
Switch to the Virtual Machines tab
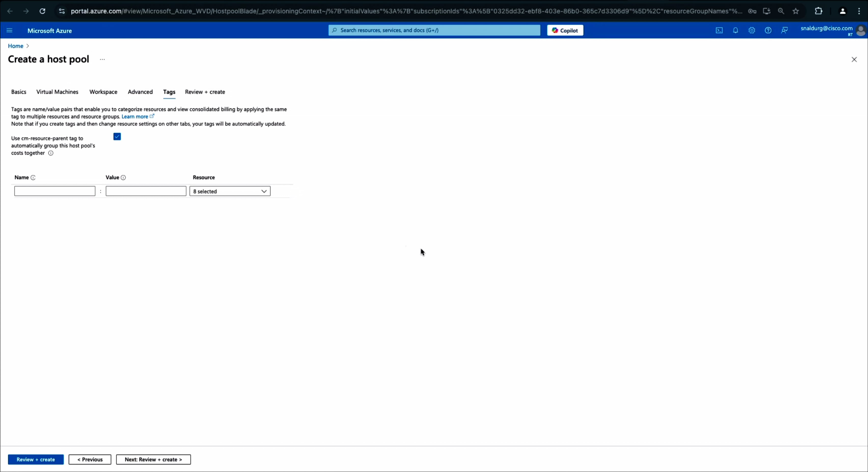tap(57, 92)
